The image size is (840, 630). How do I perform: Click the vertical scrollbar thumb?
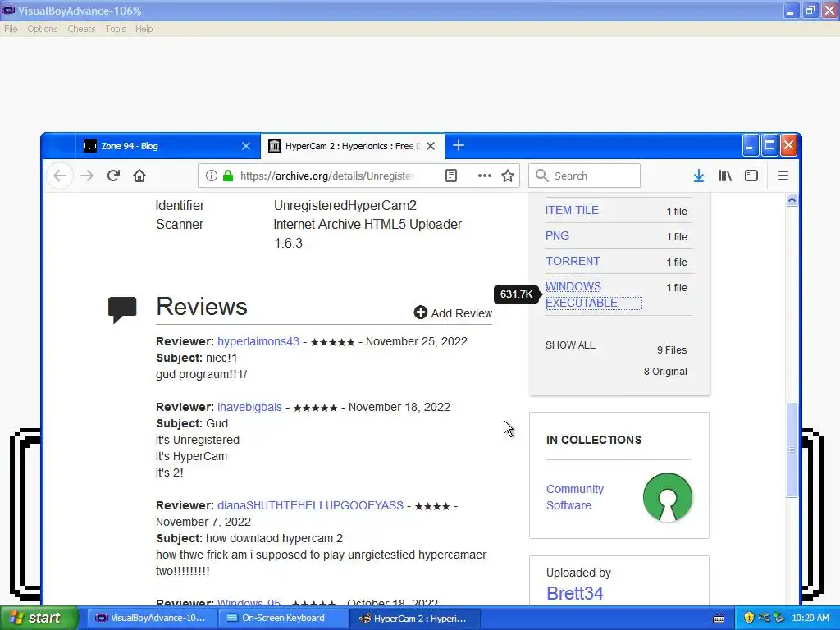792,450
